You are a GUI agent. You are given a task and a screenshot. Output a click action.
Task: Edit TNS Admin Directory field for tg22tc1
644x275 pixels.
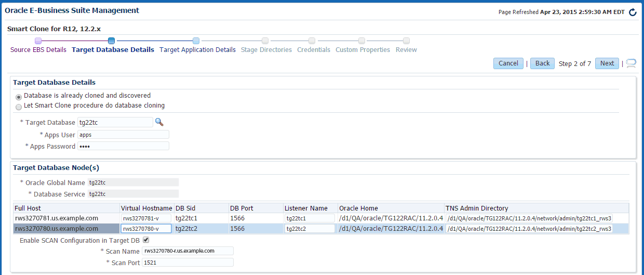click(x=529, y=218)
